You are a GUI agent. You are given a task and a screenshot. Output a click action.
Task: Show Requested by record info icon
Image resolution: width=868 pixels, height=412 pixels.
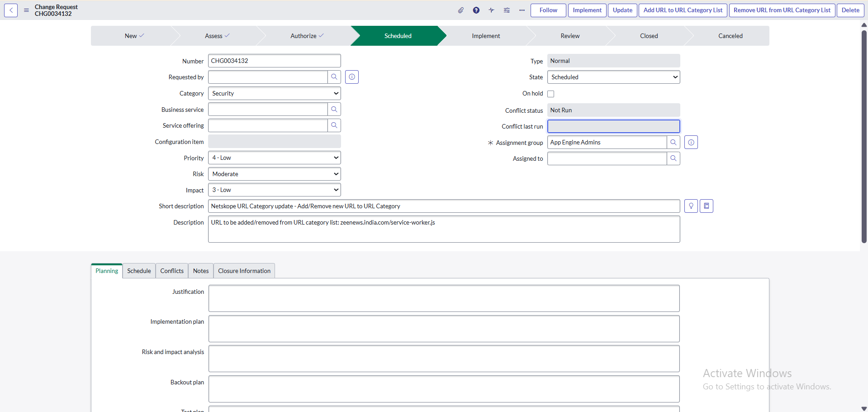pos(352,77)
